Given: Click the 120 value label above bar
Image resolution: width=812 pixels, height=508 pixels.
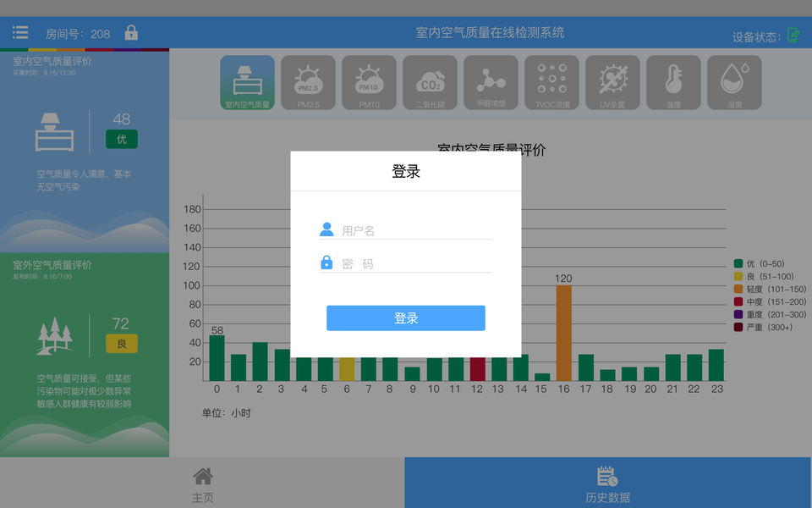Looking at the screenshot, I should coord(563,279).
